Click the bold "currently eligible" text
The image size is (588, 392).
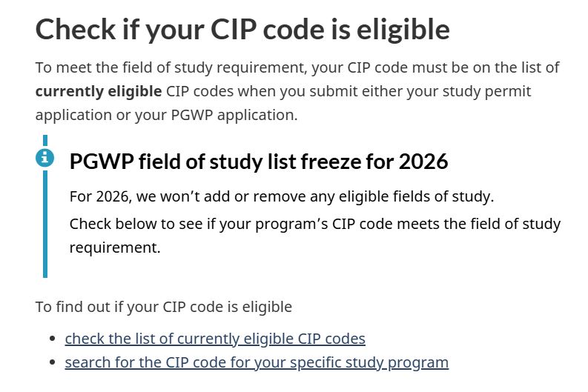[x=99, y=91]
